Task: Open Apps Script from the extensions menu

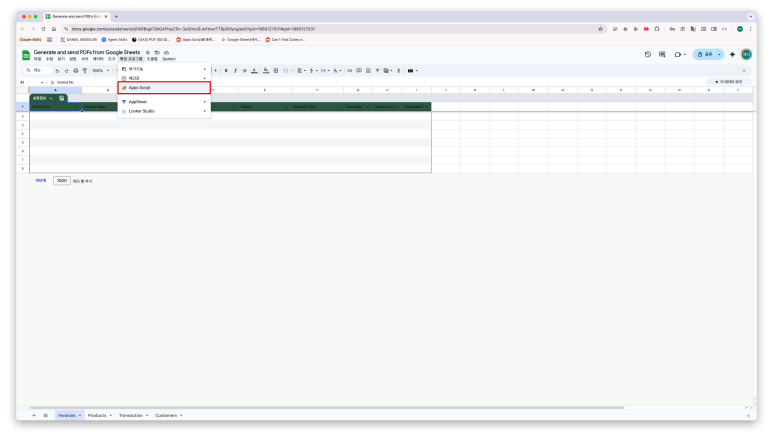Action: click(x=140, y=87)
